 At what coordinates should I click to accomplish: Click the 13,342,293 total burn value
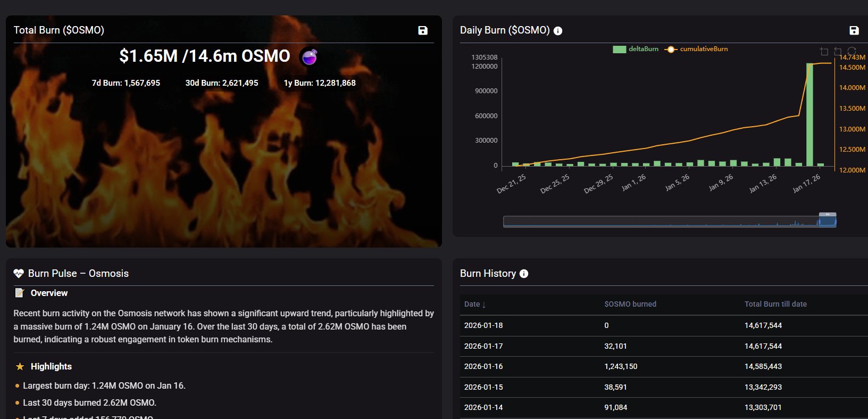[763, 387]
